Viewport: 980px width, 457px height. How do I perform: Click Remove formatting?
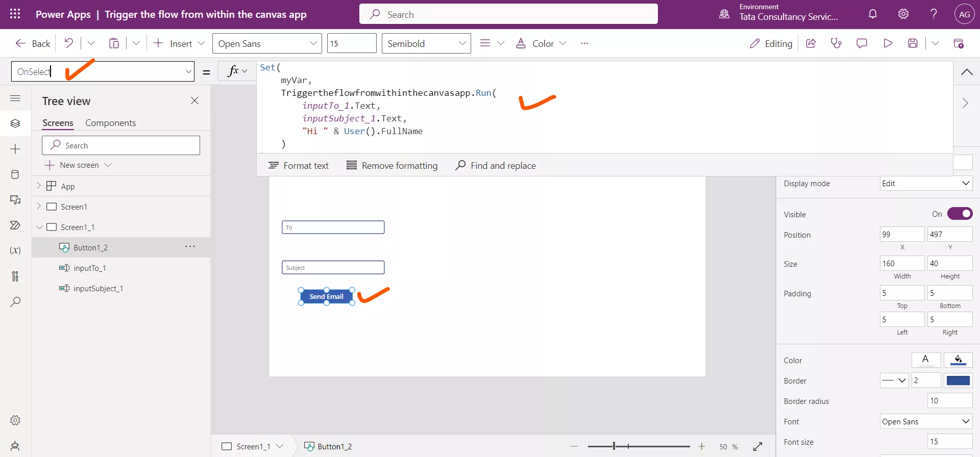click(392, 165)
